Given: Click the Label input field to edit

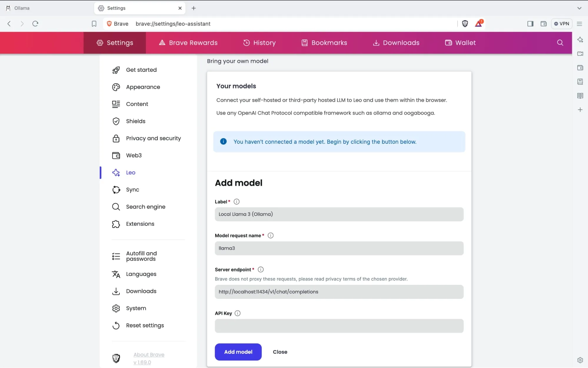Looking at the screenshot, I should click(x=339, y=214).
